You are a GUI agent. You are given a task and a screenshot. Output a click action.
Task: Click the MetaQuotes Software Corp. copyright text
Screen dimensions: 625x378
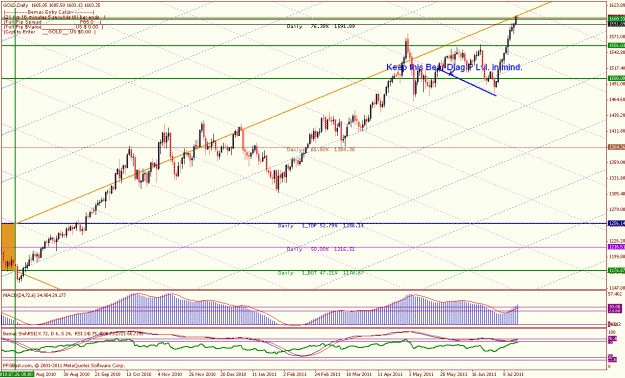coord(63,365)
